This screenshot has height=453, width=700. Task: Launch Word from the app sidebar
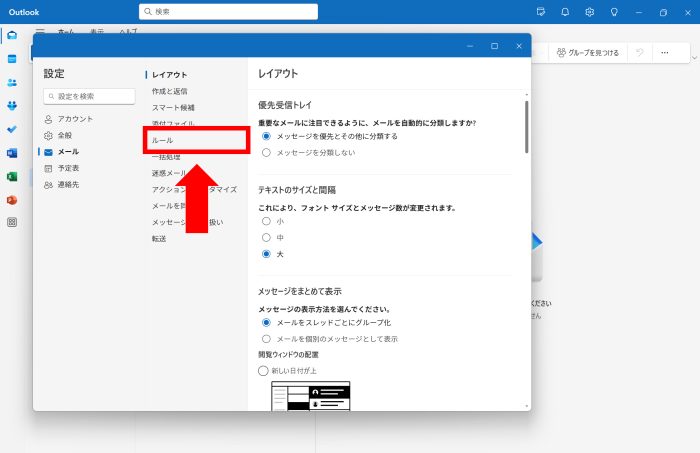pyautogui.click(x=12, y=153)
